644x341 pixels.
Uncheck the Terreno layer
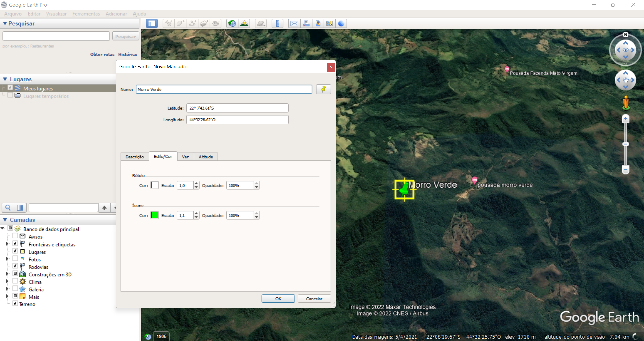click(x=15, y=303)
